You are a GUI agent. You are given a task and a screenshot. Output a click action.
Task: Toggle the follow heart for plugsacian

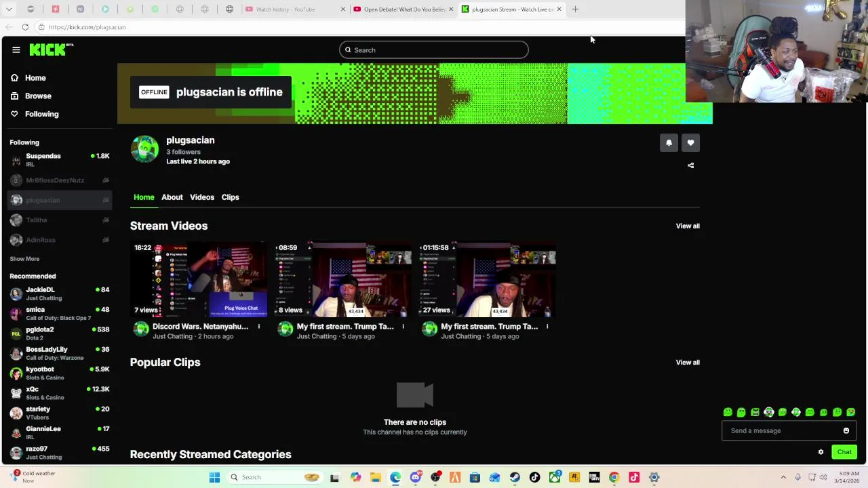point(690,142)
